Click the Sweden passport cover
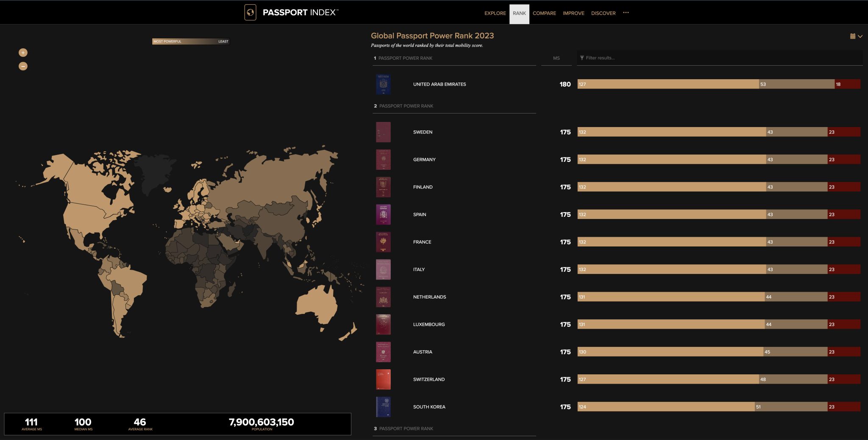Viewport: 868px width, 440px height. pyautogui.click(x=383, y=132)
